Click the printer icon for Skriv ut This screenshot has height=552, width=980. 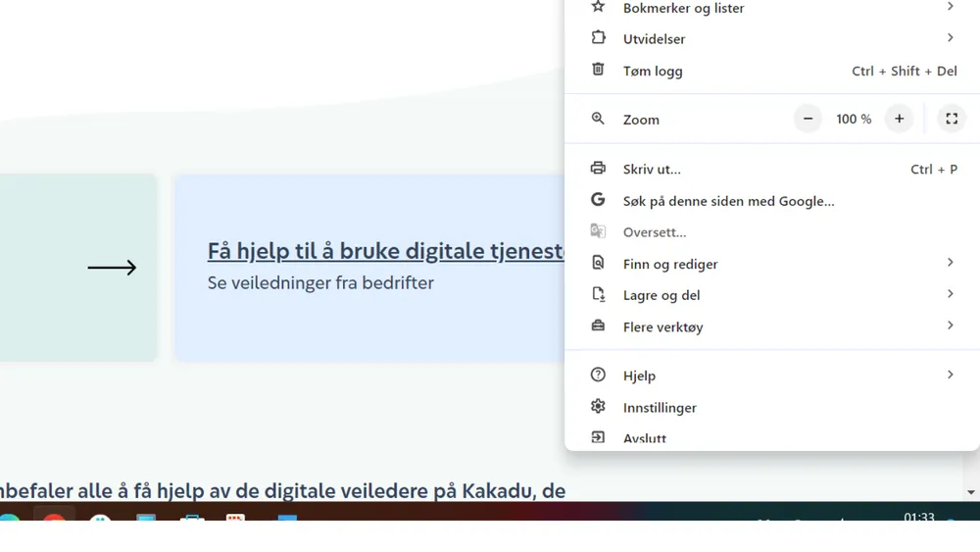598,169
